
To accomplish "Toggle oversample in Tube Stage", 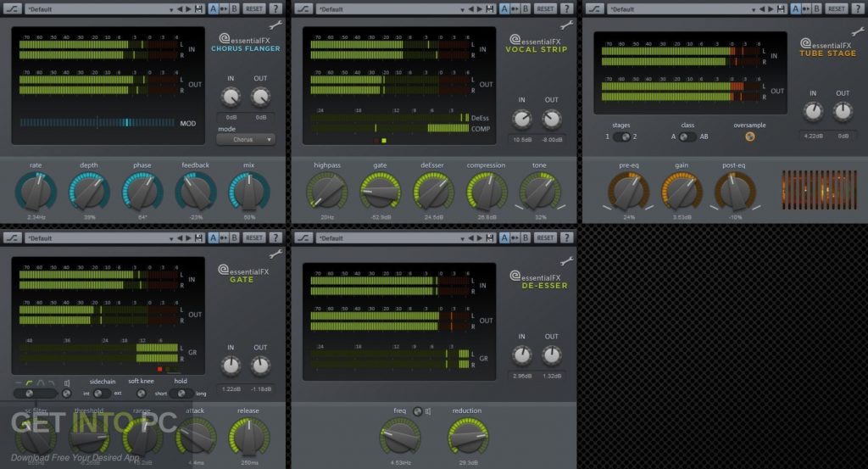I will (749, 137).
